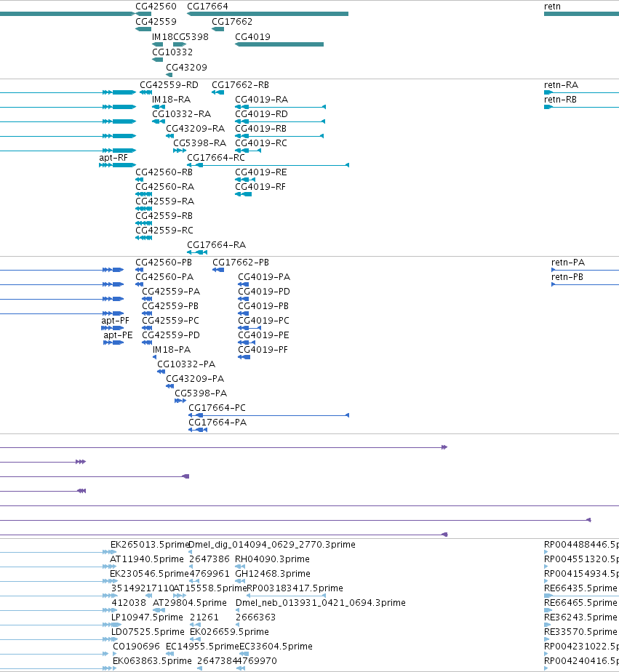This screenshot has height=672, width=619.
Task: Click protein CG10332-PA
Action: click(186, 364)
